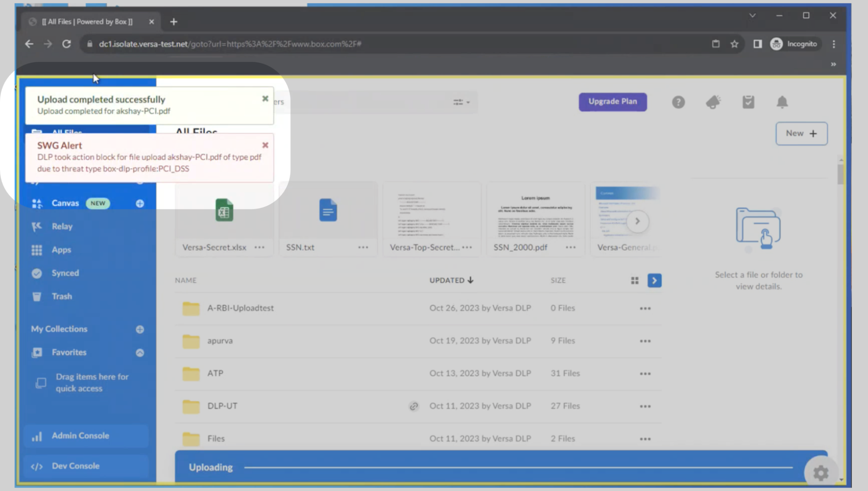Open more options for apurva folder
The width and height of the screenshot is (868, 491).
click(x=645, y=341)
